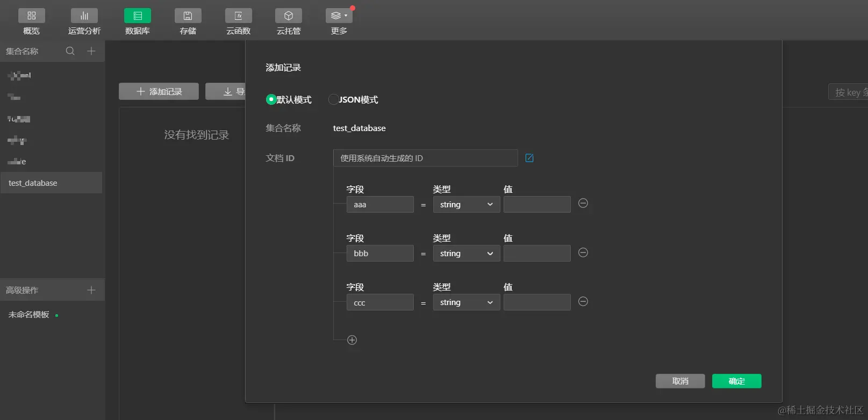Viewport: 868px width, 420px height.
Task: Select the 数据库 database icon
Action: tap(137, 16)
